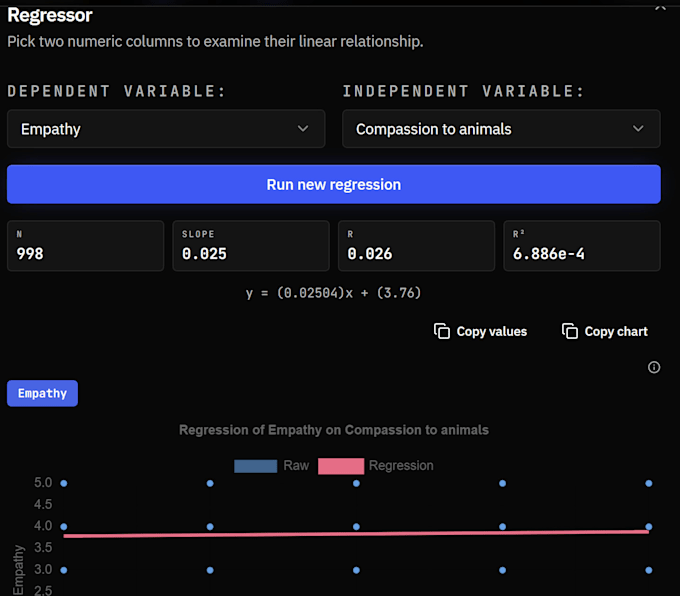Screen dimensions: 680x596
Task: Select the Empathy chart tab
Action: click(42, 393)
